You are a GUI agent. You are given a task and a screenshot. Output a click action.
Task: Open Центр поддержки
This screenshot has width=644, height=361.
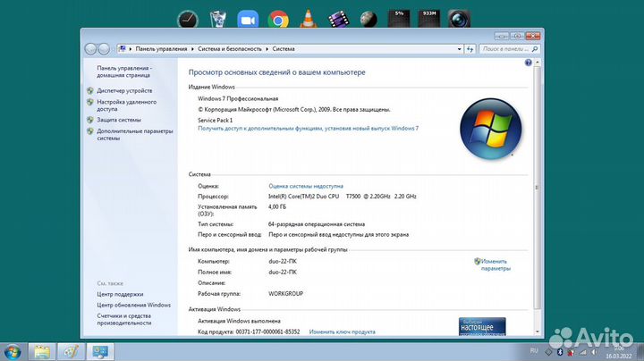(120, 294)
